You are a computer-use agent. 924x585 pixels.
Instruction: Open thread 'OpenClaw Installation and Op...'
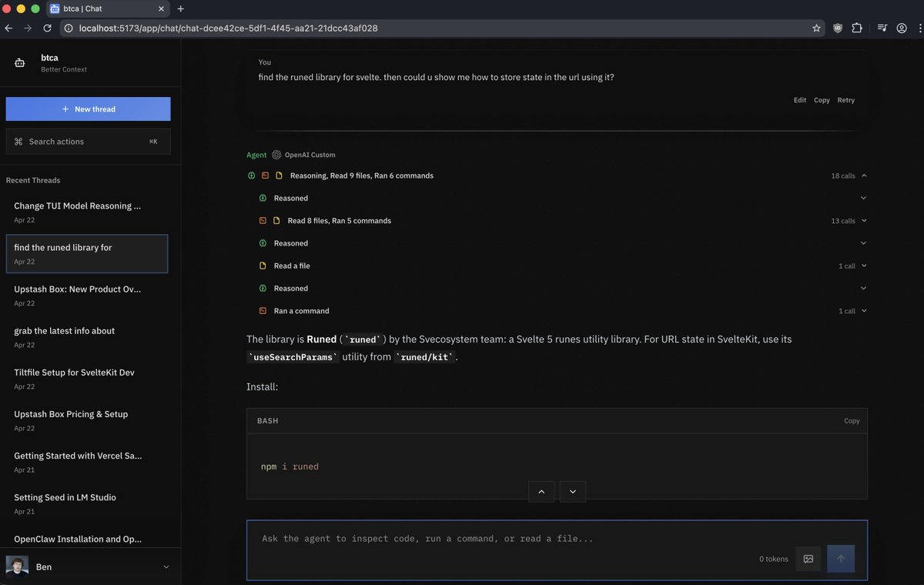[x=86, y=540]
